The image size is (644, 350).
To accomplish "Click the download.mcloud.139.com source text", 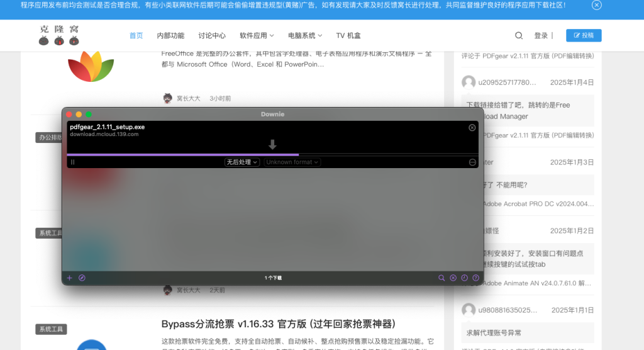I will 104,134.
